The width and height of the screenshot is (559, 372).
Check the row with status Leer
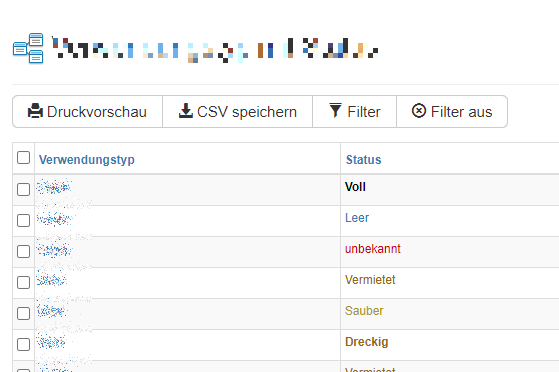point(24,220)
